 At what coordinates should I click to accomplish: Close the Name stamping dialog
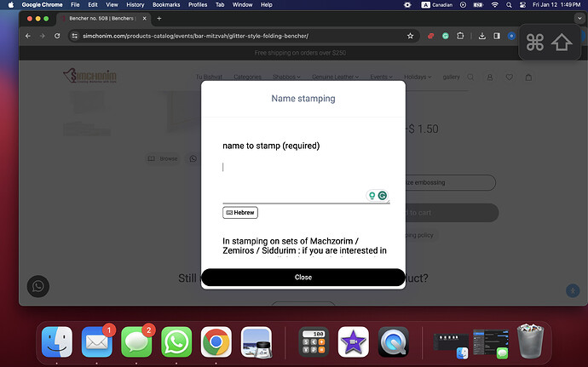(x=303, y=278)
